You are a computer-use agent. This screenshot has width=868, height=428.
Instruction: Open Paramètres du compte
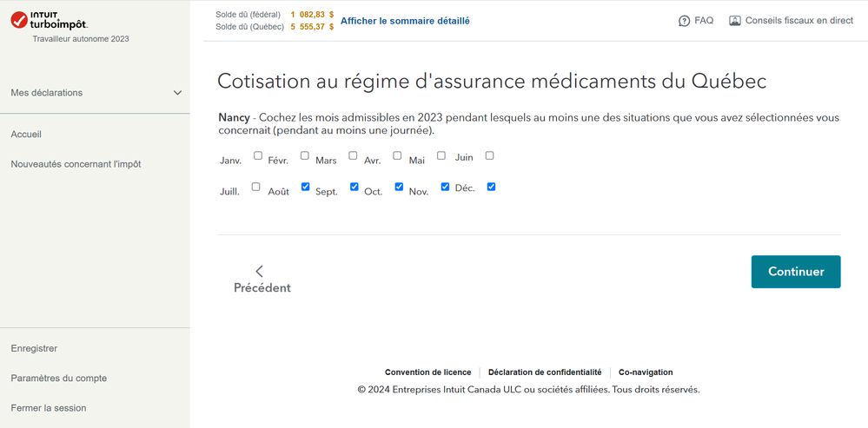pos(58,378)
